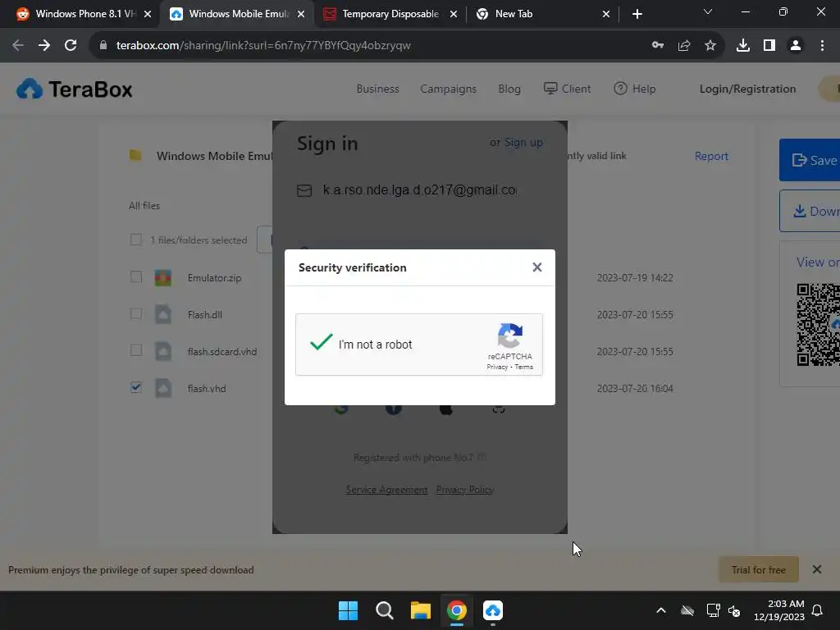Toggle the select-all files checkbox
The image size is (840, 630).
[136, 240]
